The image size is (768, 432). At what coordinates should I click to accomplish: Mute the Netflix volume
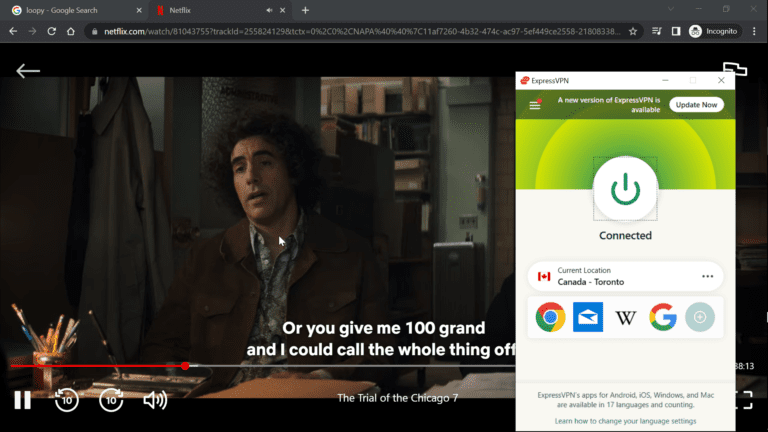pyautogui.click(x=155, y=400)
